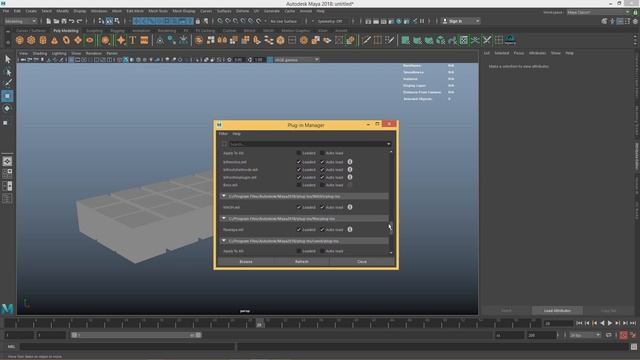This screenshot has width=640, height=360.
Task: Click the Browse button in Plug-in Manager
Action: (x=246, y=261)
